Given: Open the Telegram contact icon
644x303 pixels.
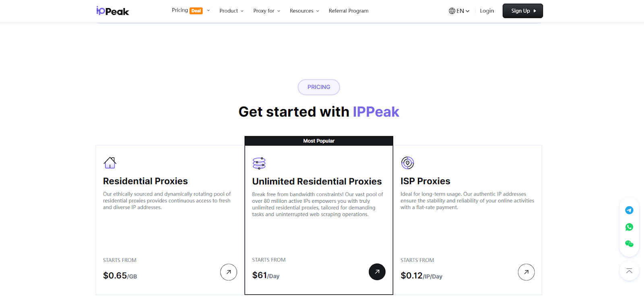Looking at the screenshot, I should pos(629,210).
